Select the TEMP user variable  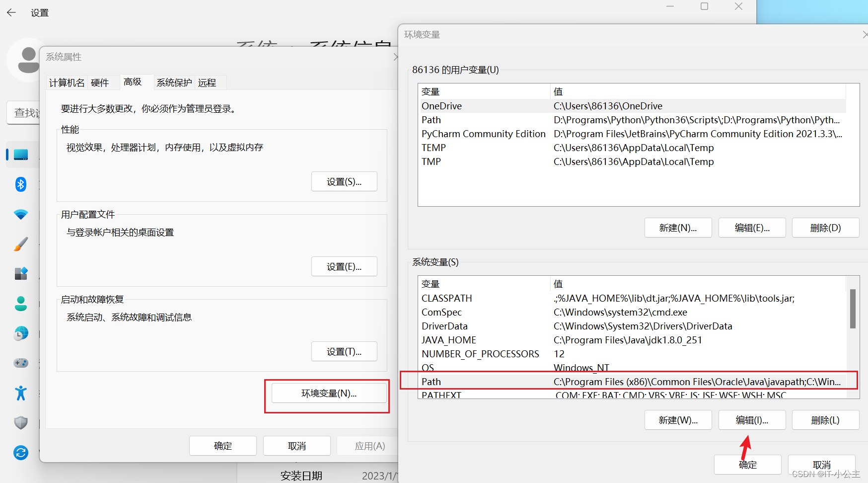click(x=632, y=148)
